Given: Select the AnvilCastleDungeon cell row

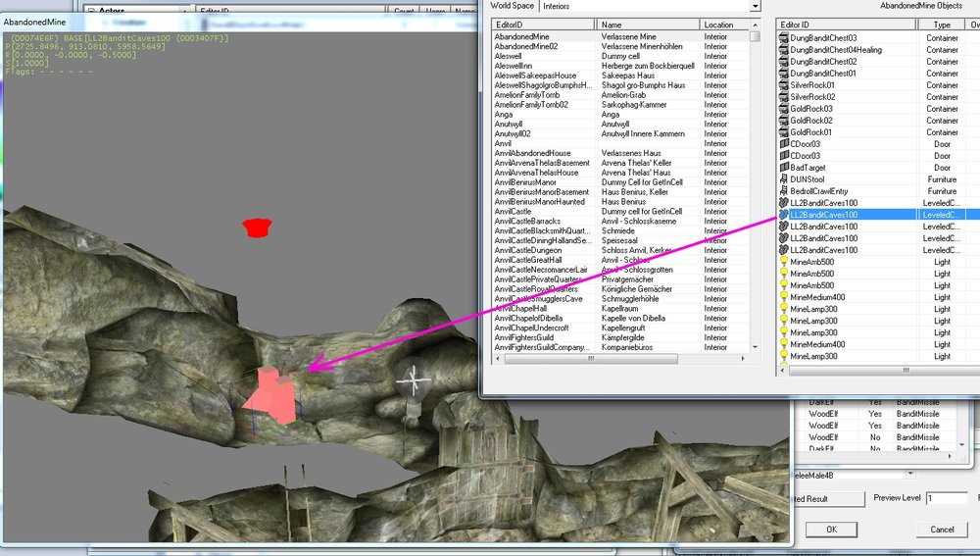Looking at the screenshot, I should tap(620, 250).
